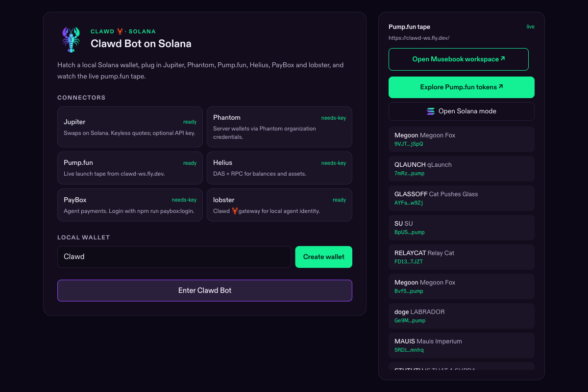Click the Clawd Bot on Solana heading

(141, 44)
